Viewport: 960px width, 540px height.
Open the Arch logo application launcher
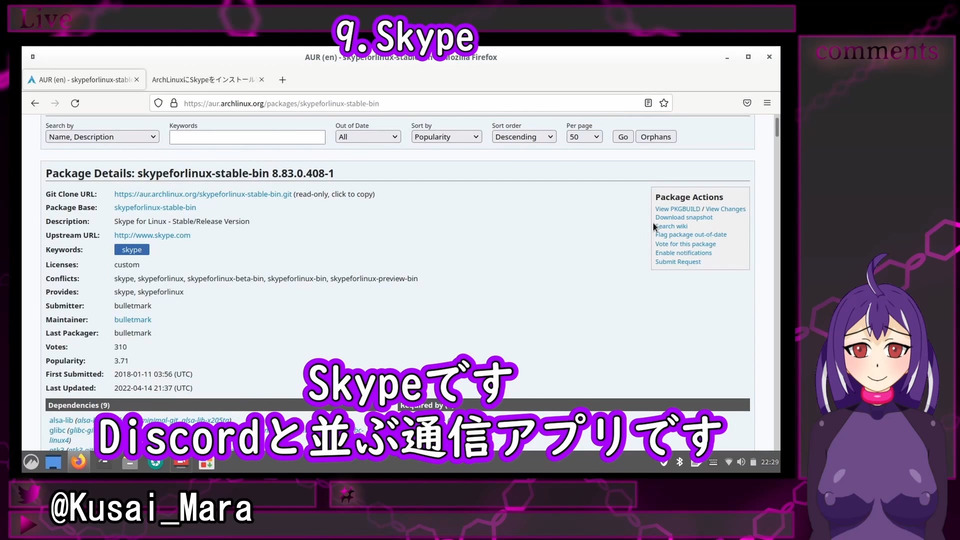point(31,462)
